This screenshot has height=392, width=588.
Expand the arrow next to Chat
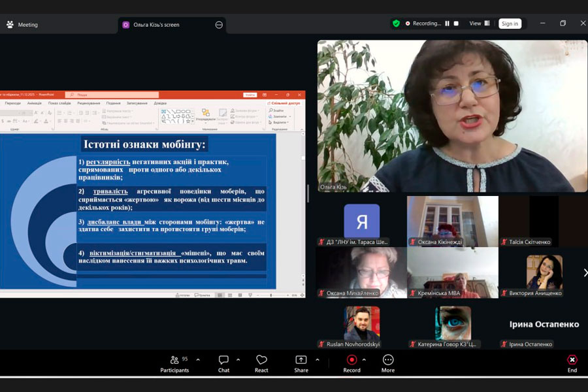pos(238,360)
